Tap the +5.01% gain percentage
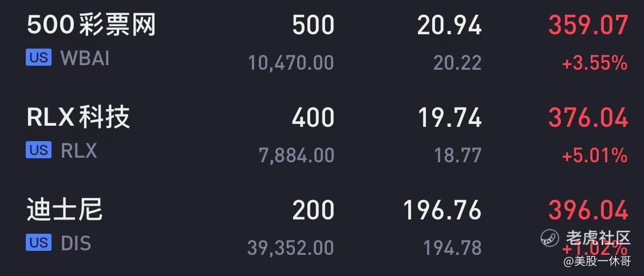644x276 pixels. [x=594, y=155]
